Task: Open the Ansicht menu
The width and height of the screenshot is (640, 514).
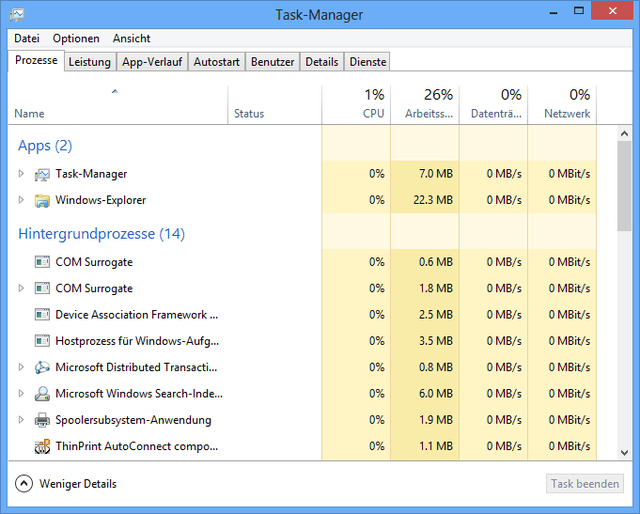Action: tap(131, 38)
